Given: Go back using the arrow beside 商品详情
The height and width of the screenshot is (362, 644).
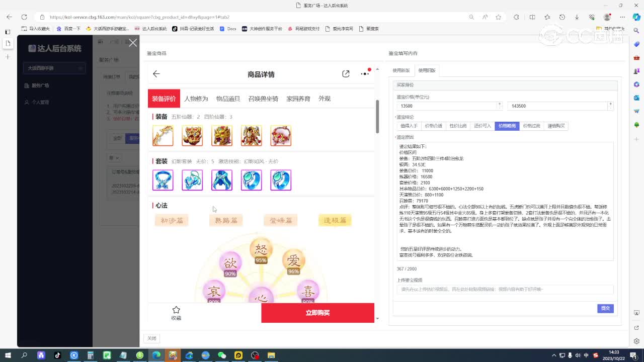Looking at the screenshot, I should click(x=156, y=74).
